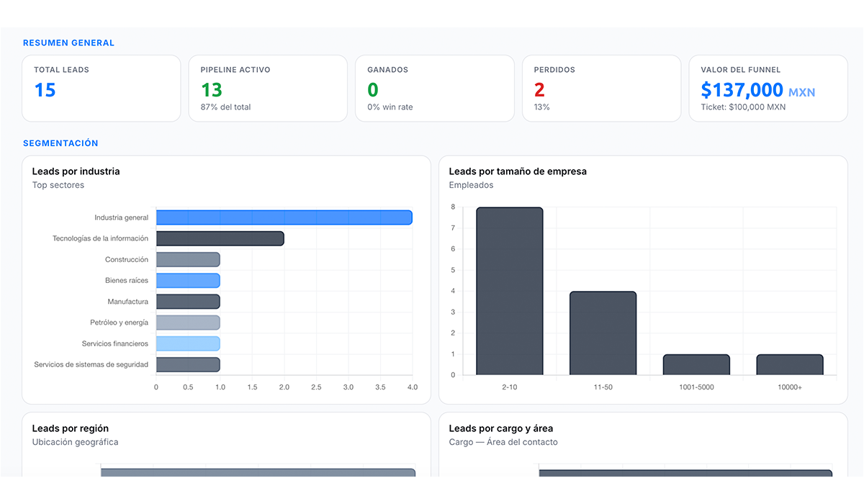Select the Tecnologías de la información bar
This screenshot has width=864, height=504.
pos(220,238)
